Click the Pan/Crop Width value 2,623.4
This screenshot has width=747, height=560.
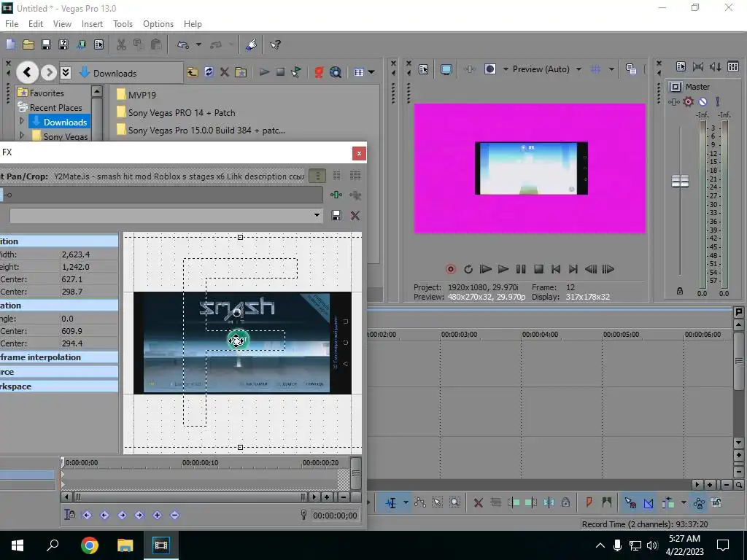tap(76, 254)
